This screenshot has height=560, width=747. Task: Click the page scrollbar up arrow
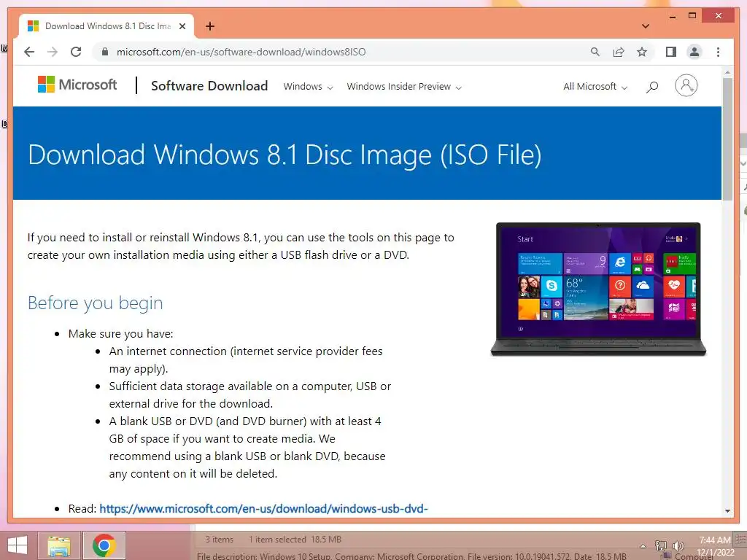coord(727,72)
